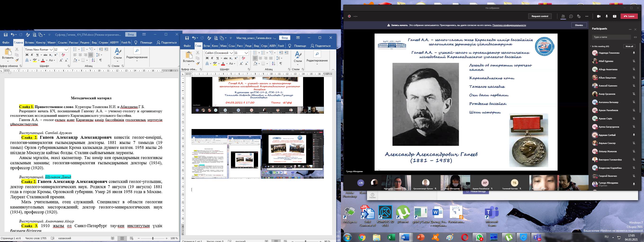The image size is (644, 242).
Task: Switch to Web Layout view in Суфлер_Гапеев status bar
Action: point(131,238)
